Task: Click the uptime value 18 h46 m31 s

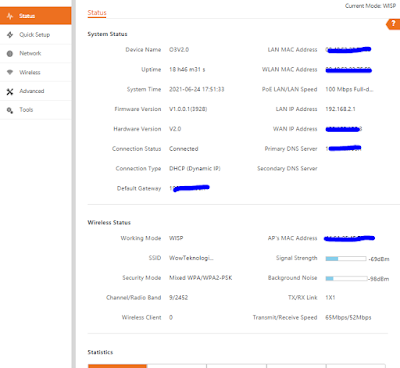Action: point(187,69)
